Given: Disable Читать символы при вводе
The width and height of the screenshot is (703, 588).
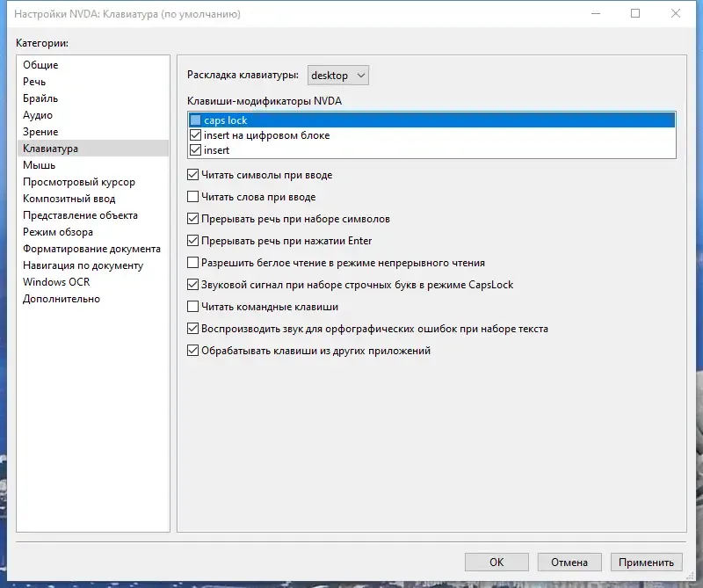Looking at the screenshot, I should (192, 175).
